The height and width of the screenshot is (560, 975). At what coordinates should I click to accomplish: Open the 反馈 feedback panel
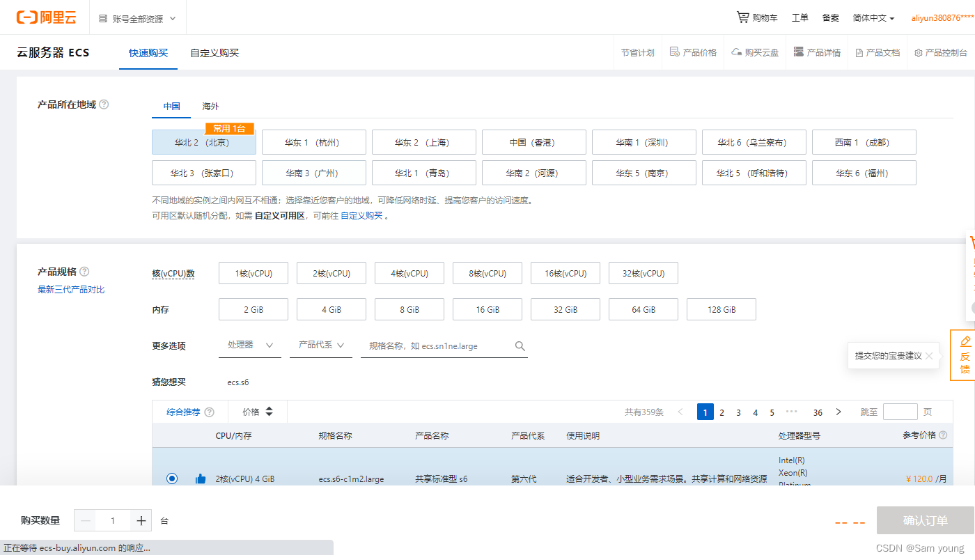pos(965,355)
